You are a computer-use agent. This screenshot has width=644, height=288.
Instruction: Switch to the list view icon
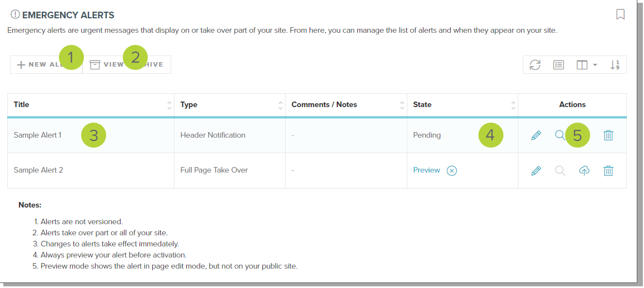pyautogui.click(x=559, y=65)
